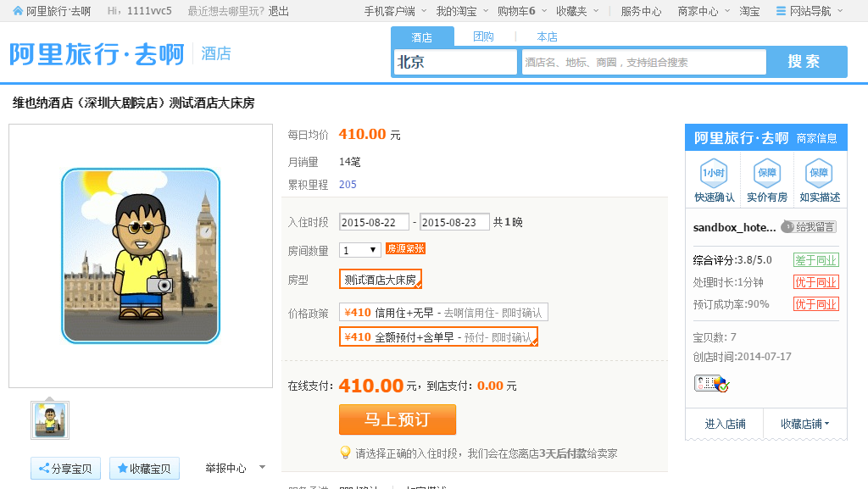Screen dimensions: 868x489
Task: Favorite item via 收藏宝贝 button
Action: pyautogui.click(x=144, y=469)
